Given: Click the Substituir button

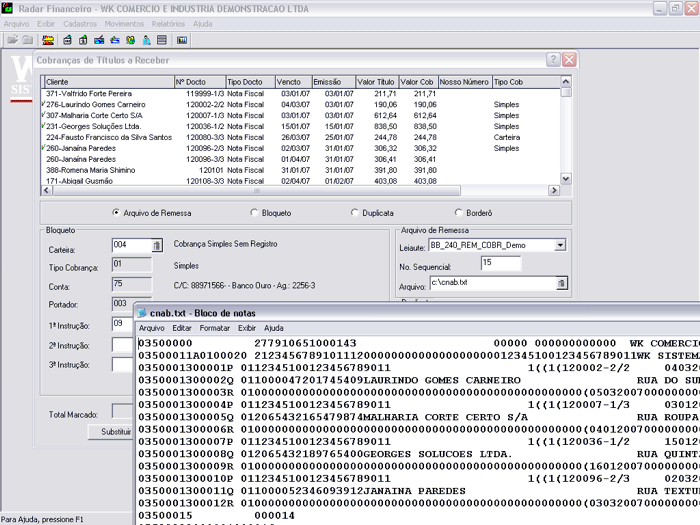Looking at the screenshot, I should [x=110, y=432].
